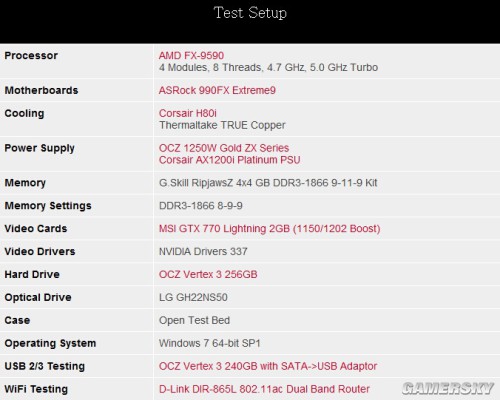The image size is (500, 400).
Task: Select the Memory Settings row label
Action: (x=48, y=206)
